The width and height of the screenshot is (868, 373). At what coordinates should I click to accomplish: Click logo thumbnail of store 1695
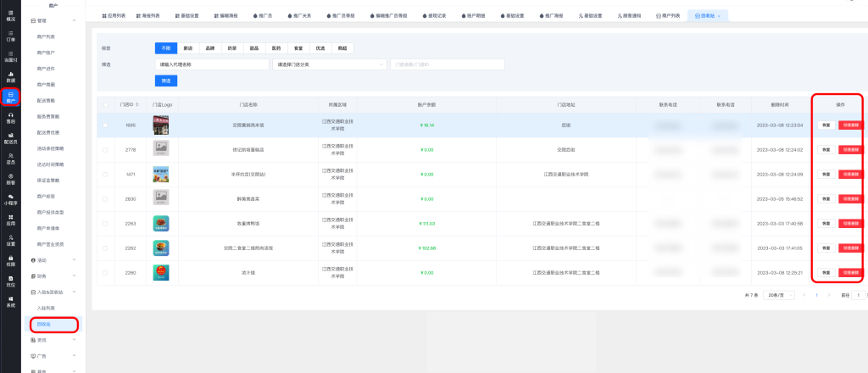click(x=160, y=125)
